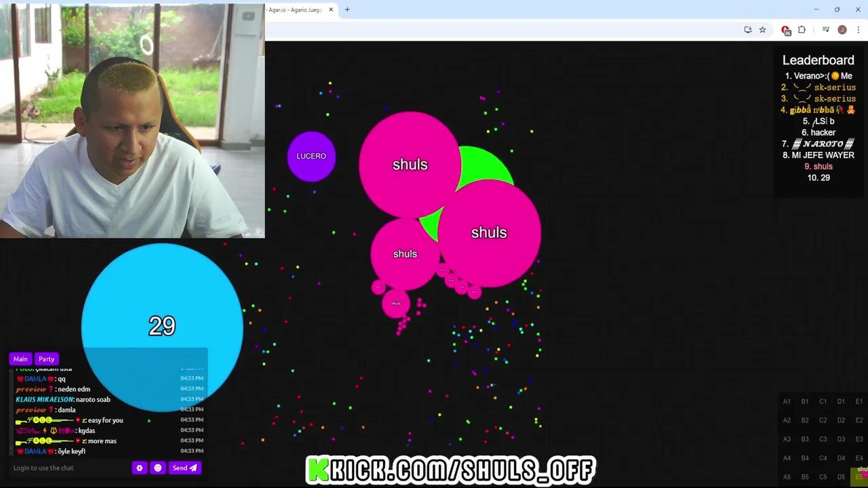Click leaderboard entry '8. MI JEFE WAYER'

coord(818,155)
